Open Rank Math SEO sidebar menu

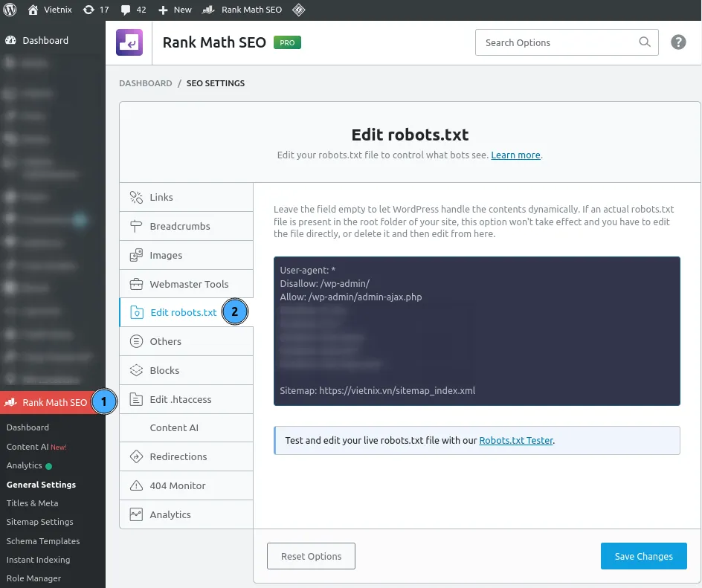pos(53,402)
